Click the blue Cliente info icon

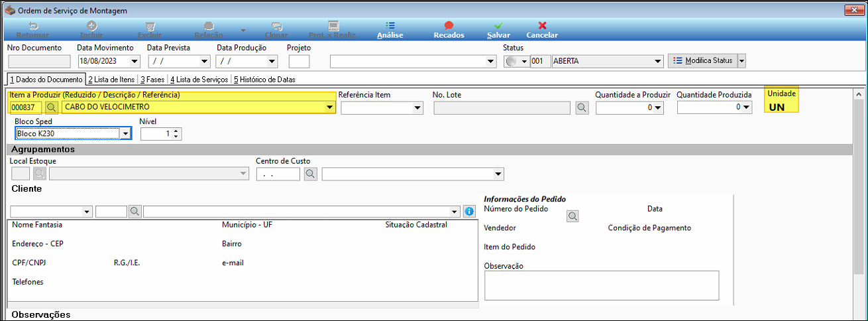coord(469,212)
